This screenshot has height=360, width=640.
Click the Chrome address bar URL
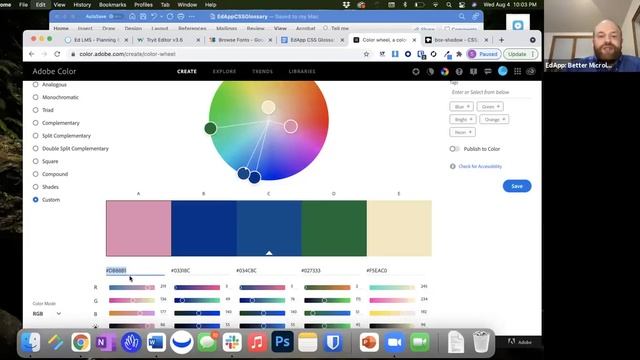tap(127, 54)
